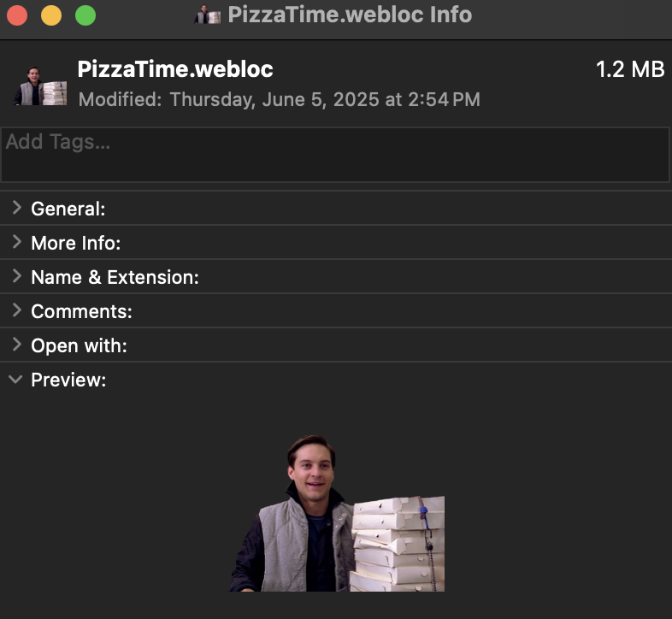
Task: Collapse the Preview section
Action: click(15, 380)
